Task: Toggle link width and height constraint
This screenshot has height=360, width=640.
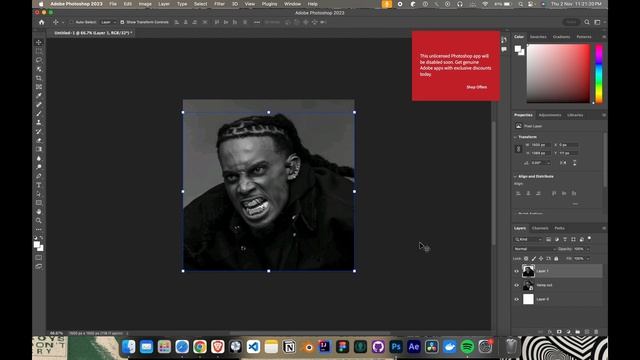Action: coord(518,149)
